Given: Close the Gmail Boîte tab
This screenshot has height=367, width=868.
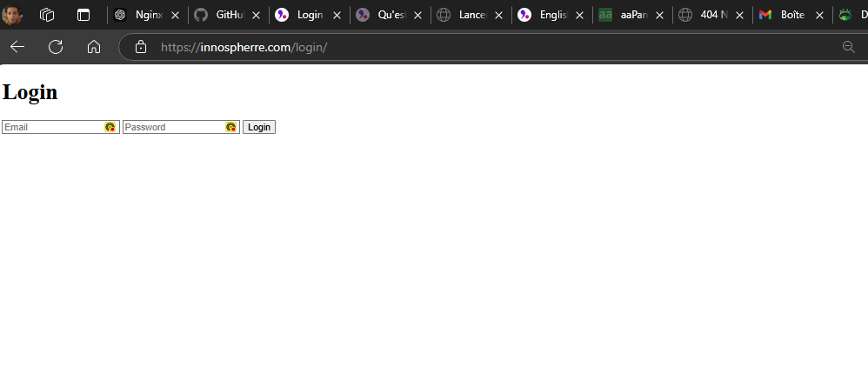Looking at the screenshot, I should (819, 16).
